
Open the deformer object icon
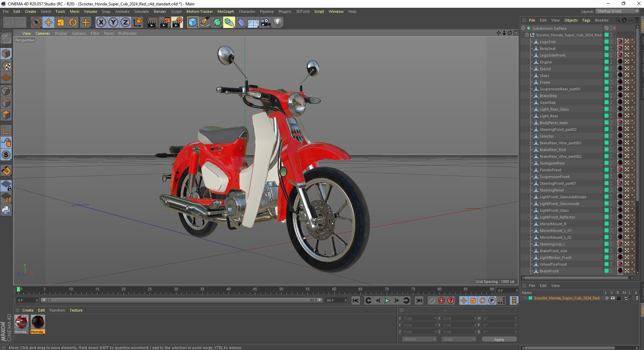241,23
